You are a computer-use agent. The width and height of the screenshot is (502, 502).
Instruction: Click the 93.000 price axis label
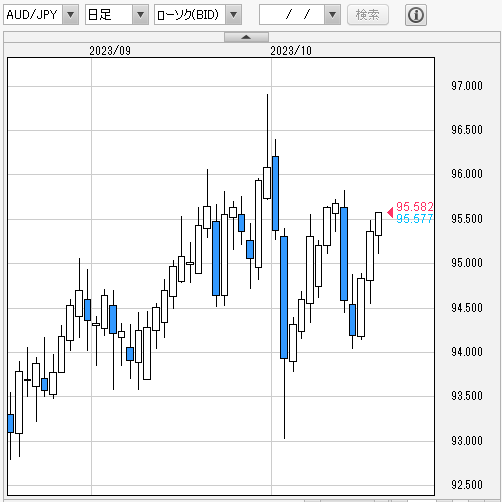point(467,441)
